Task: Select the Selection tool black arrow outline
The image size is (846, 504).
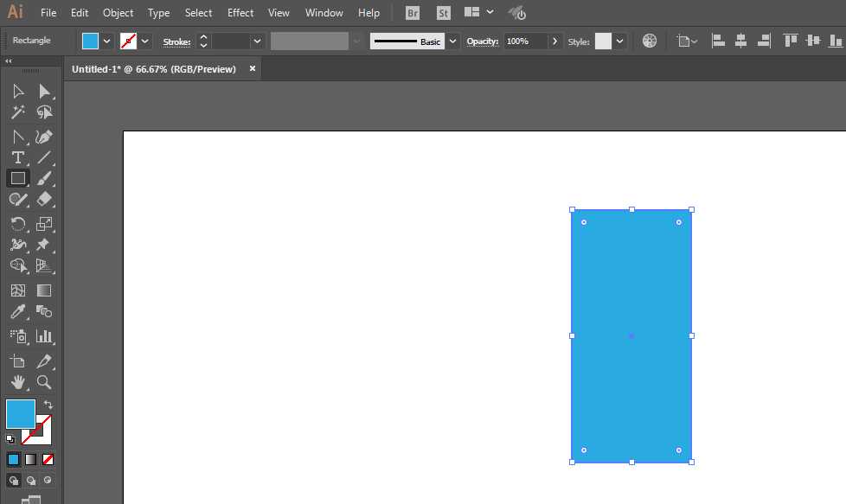Action: click(18, 91)
